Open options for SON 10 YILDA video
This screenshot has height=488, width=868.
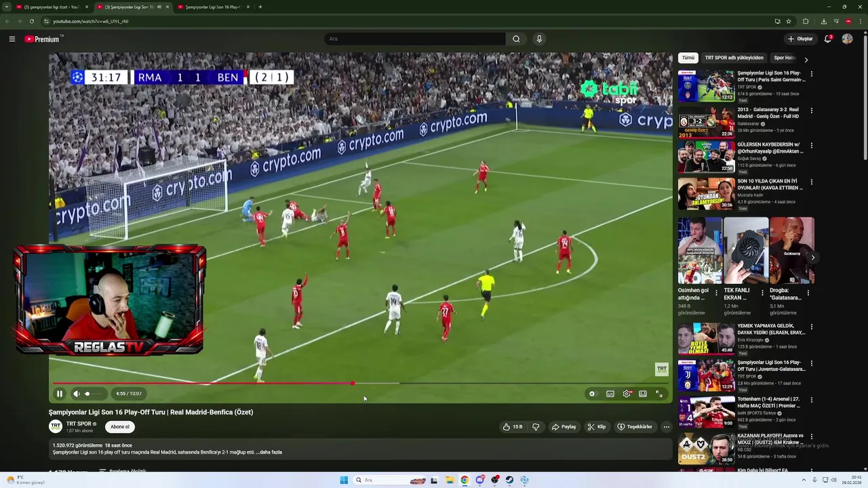tap(812, 182)
